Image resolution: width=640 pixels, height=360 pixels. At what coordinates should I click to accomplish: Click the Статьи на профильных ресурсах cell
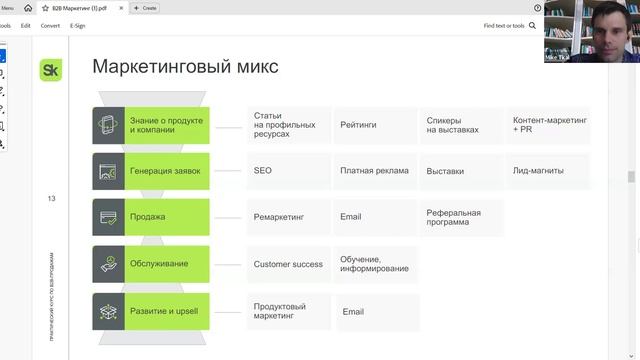point(289,125)
